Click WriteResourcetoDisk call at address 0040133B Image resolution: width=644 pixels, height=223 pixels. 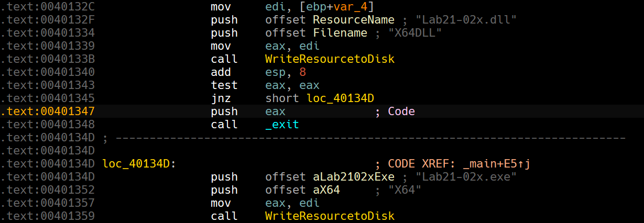(330, 59)
